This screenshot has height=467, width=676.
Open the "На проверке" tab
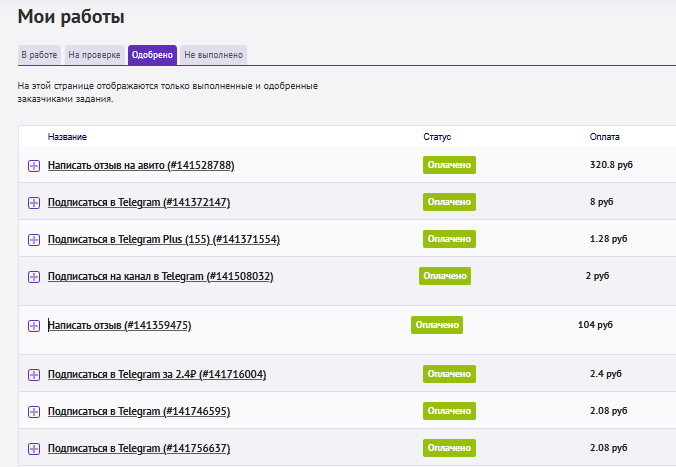[x=94, y=55]
